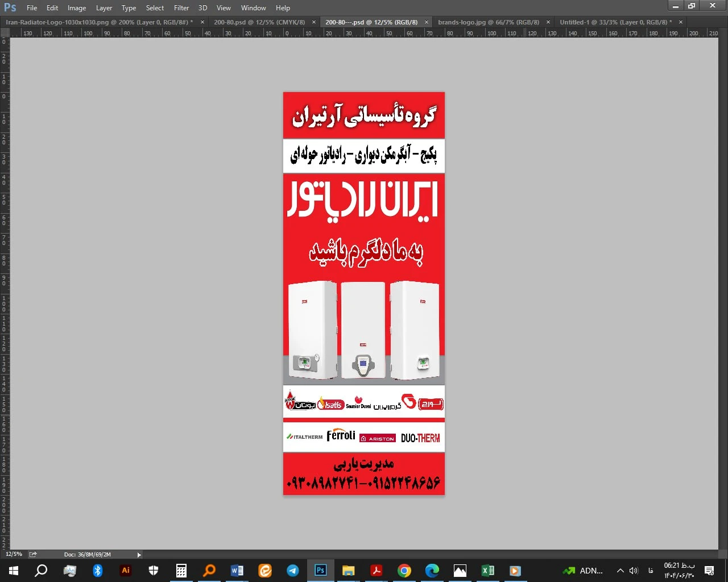Open the Window menu
The width and height of the screenshot is (728, 582).
(x=253, y=8)
